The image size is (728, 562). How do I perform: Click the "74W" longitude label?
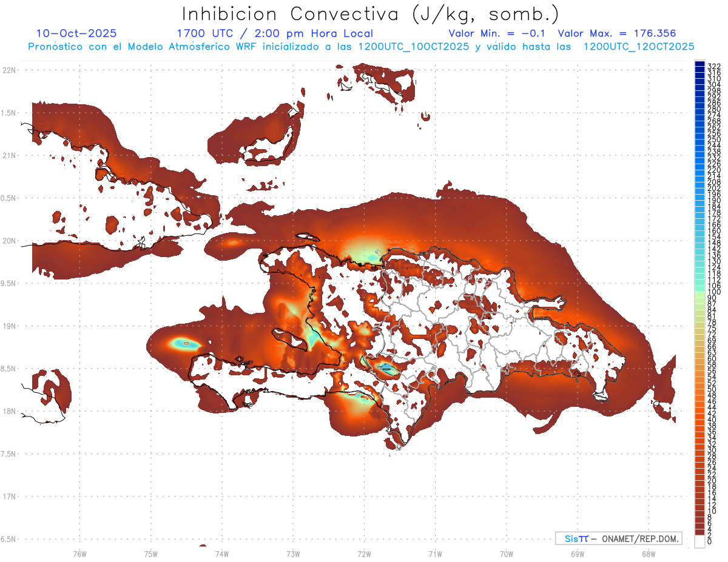[221, 553]
